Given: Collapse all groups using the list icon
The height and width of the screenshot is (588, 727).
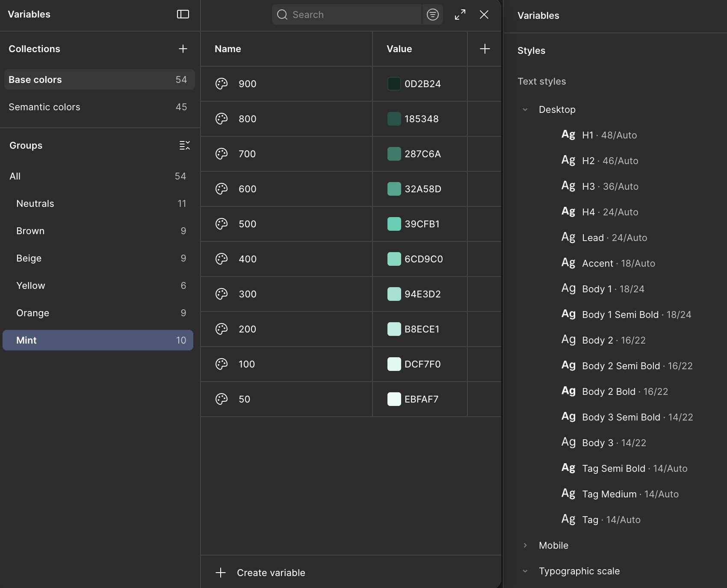Looking at the screenshot, I should [x=185, y=145].
